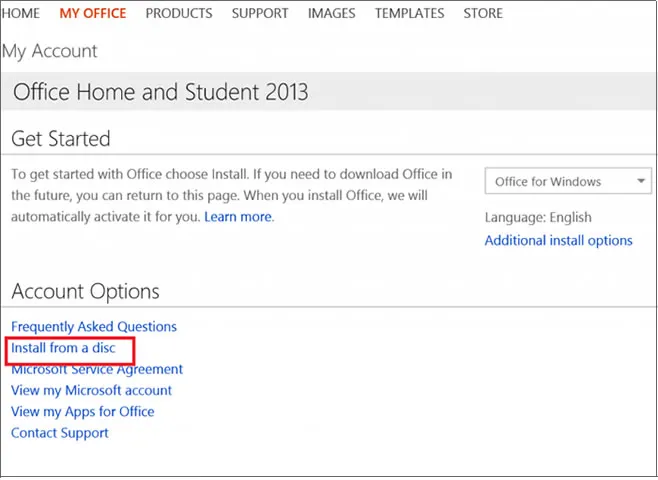Viewport: 658px width, 480px height.
Task: Open View my Apps for Office
Action: pyautogui.click(x=83, y=412)
